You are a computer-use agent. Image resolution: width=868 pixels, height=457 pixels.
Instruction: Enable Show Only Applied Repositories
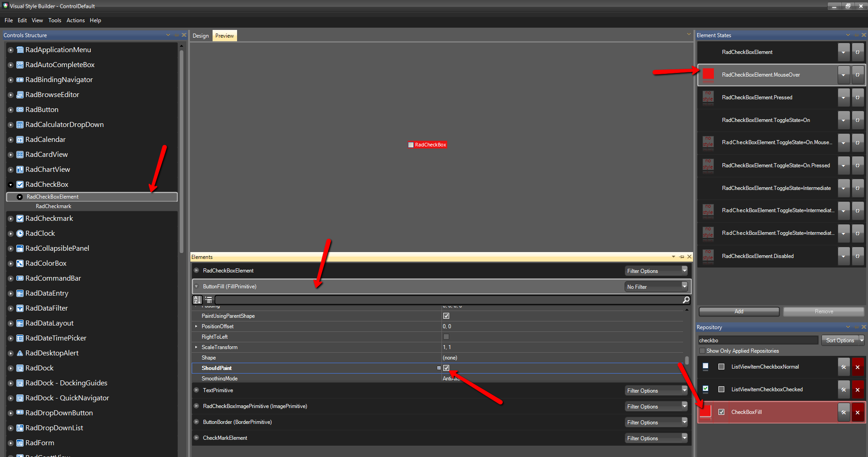tap(702, 351)
